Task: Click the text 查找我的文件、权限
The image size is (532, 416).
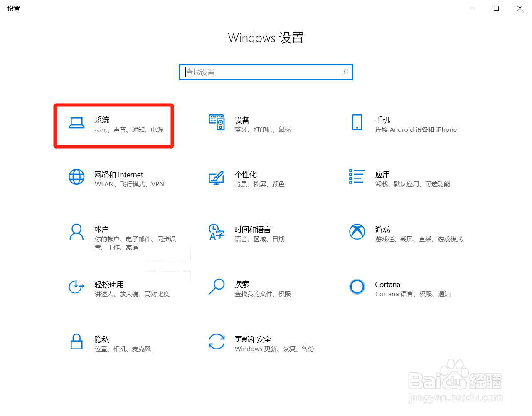Action: pos(263,294)
